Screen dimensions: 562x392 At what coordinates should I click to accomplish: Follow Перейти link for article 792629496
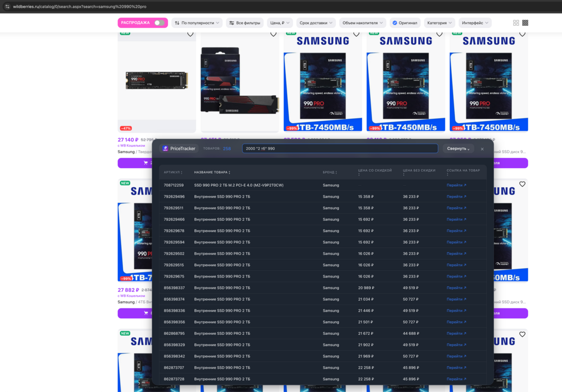[456, 197]
